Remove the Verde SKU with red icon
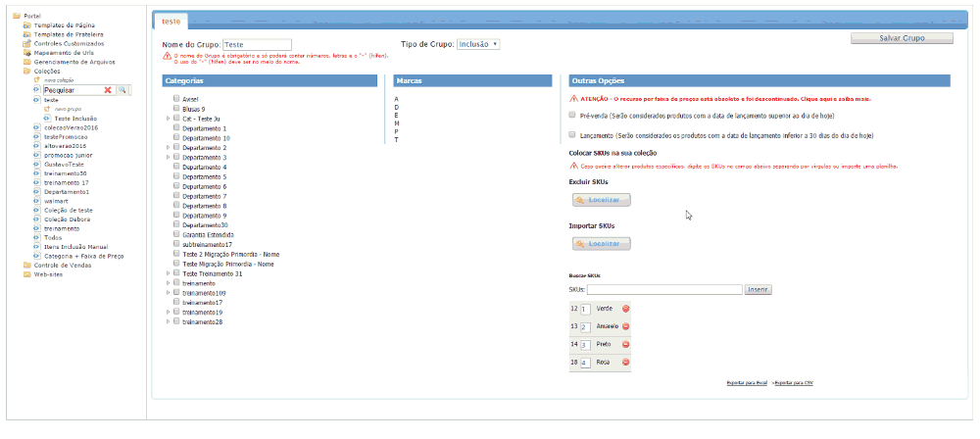Image resolution: width=980 pixels, height=439 pixels. tap(626, 309)
